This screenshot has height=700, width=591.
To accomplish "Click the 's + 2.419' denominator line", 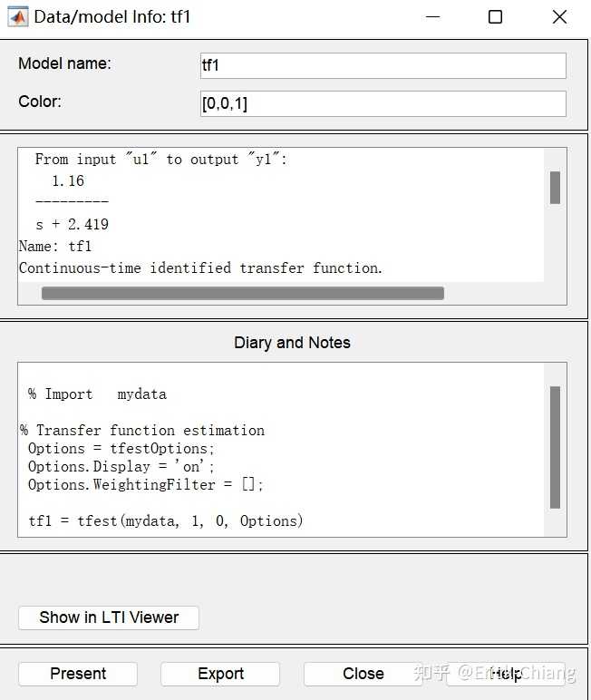I will [73, 225].
